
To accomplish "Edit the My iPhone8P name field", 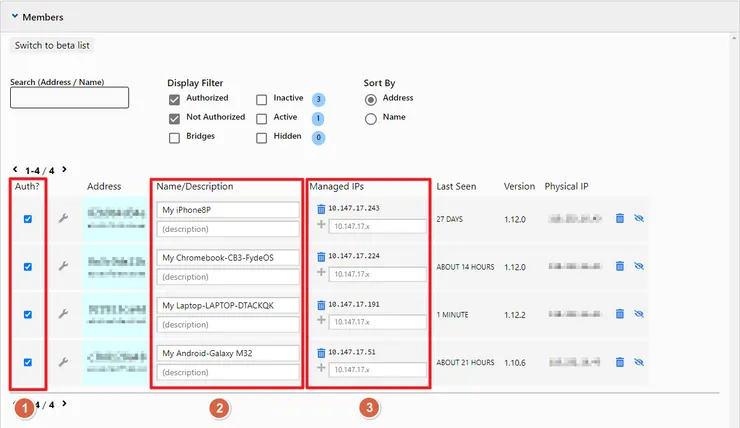I will pyautogui.click(x=228, y=210).
